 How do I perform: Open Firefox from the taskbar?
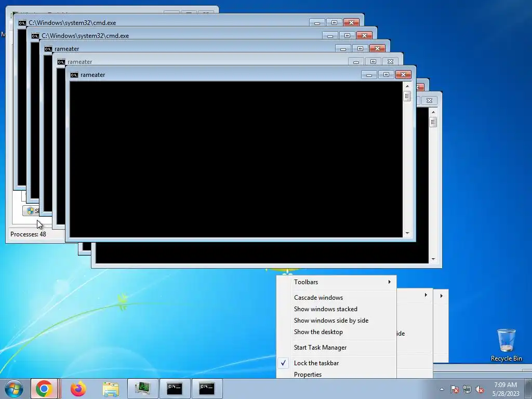(78, 389)
